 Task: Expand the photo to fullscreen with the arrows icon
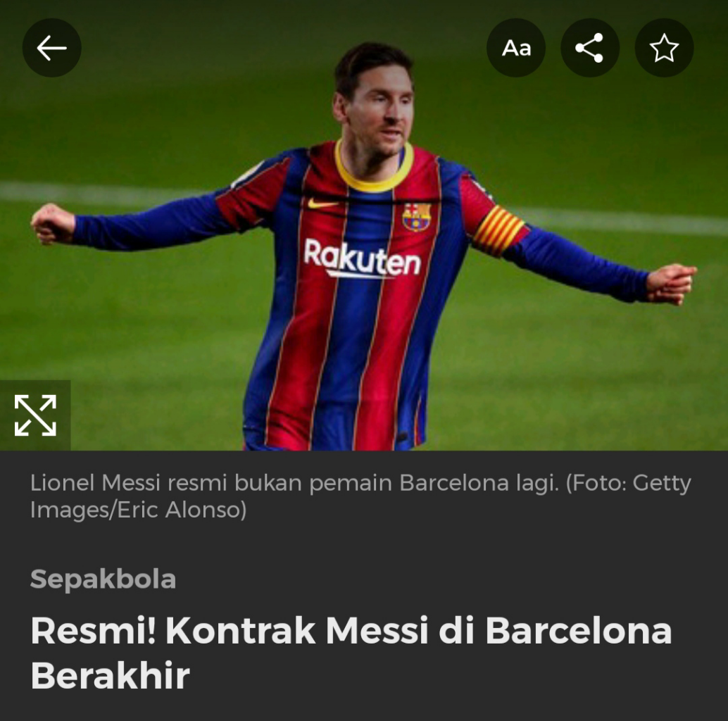pyautogui.click(x=35, y=415)
